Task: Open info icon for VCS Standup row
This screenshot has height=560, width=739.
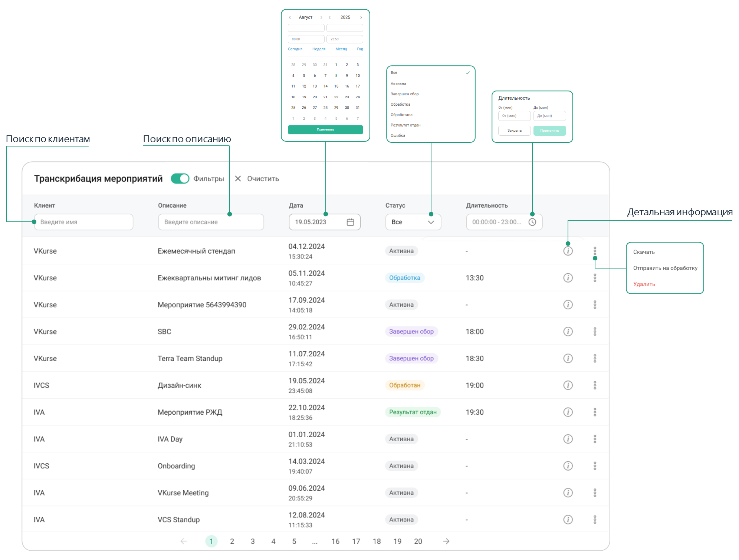Action: pyautogui.click(x=568, y=520)
